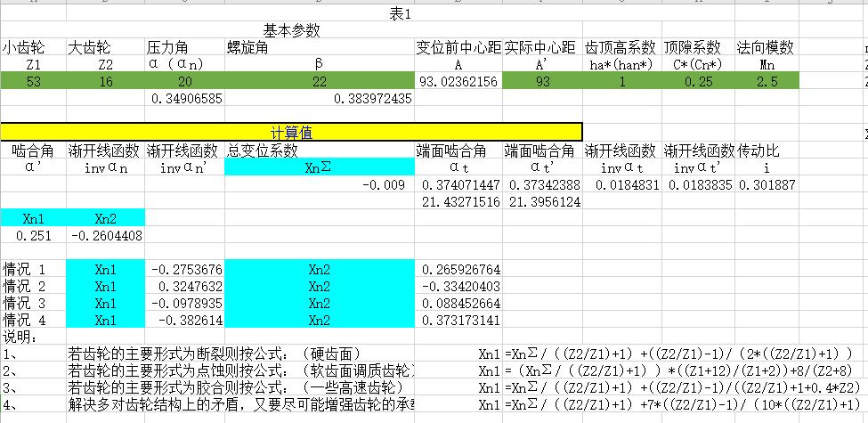868x423 pixels.
Task: Select case 1 Xn1 value -0.2753676
Action: (x=185, y=270)
